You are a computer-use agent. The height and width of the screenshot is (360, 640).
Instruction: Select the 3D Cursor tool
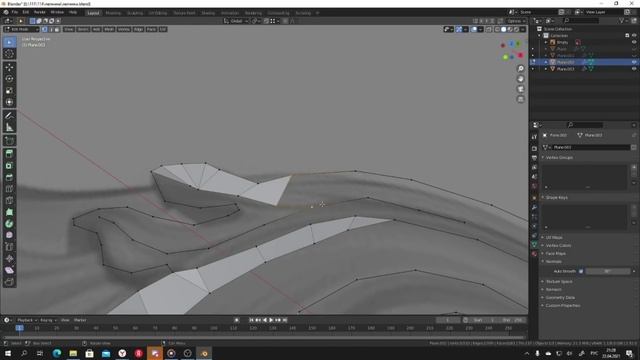coord(9,54)
